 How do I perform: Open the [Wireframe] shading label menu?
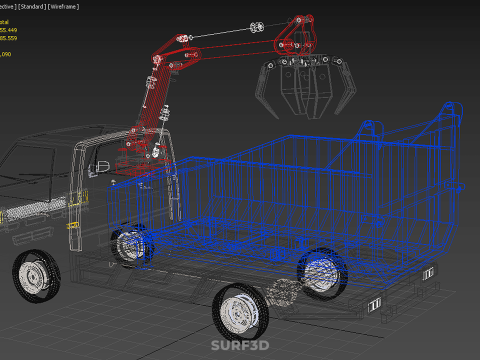pos(64,7)
